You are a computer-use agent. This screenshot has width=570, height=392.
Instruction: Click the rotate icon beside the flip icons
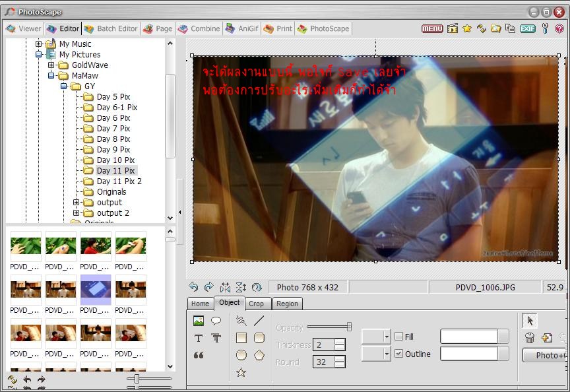257,287
